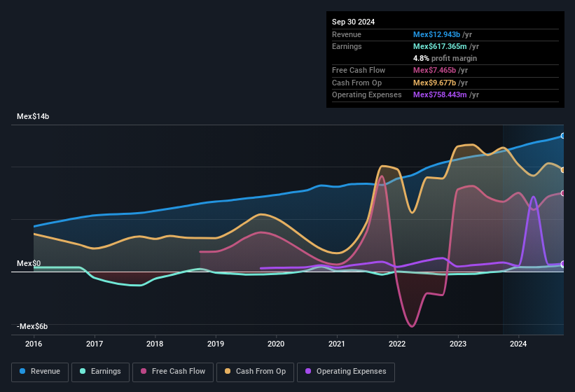Click the Mex$14b y-axis label
The width and height of the screenshot is (575, 392).
[33, 116]
